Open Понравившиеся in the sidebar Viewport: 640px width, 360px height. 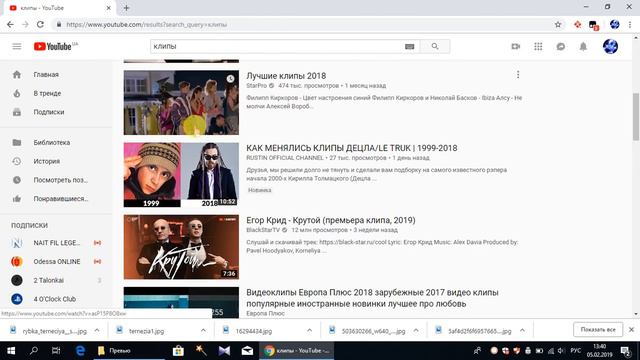click(56, 199)
